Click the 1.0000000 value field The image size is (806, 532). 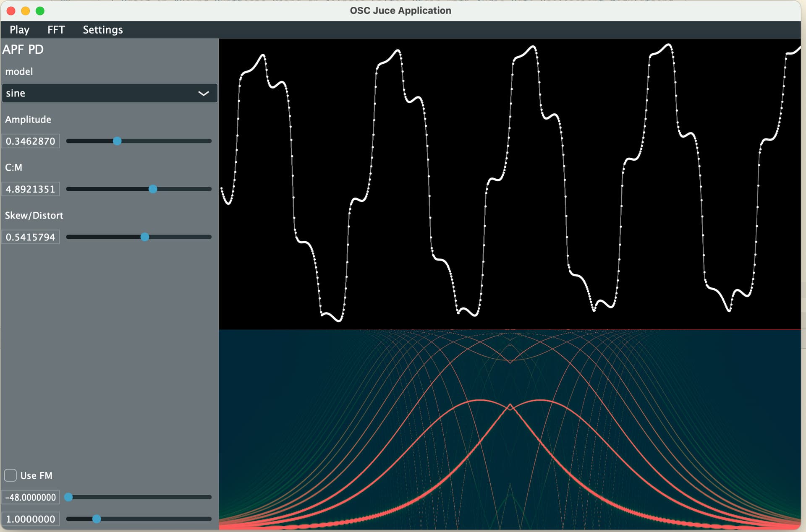pyautogui.click(x=31, y=519)
